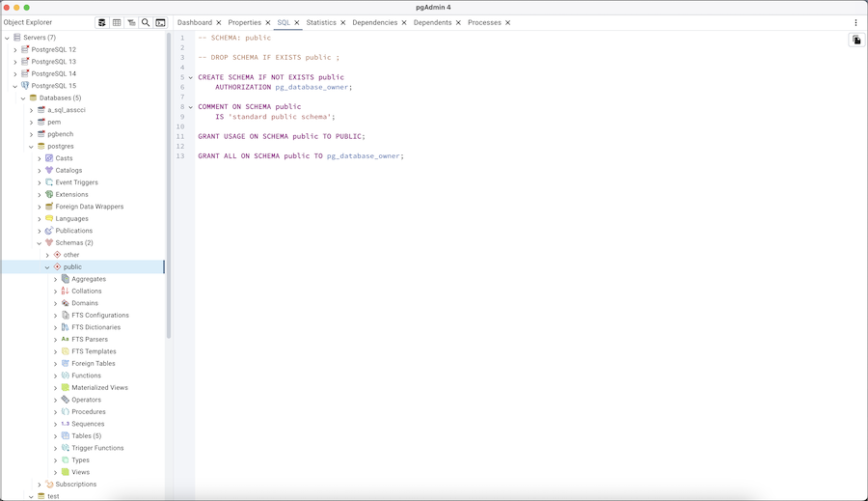Collapse the Databases (5) node
The width and height of the screenshot is (868, 501).
coord(23,98)
